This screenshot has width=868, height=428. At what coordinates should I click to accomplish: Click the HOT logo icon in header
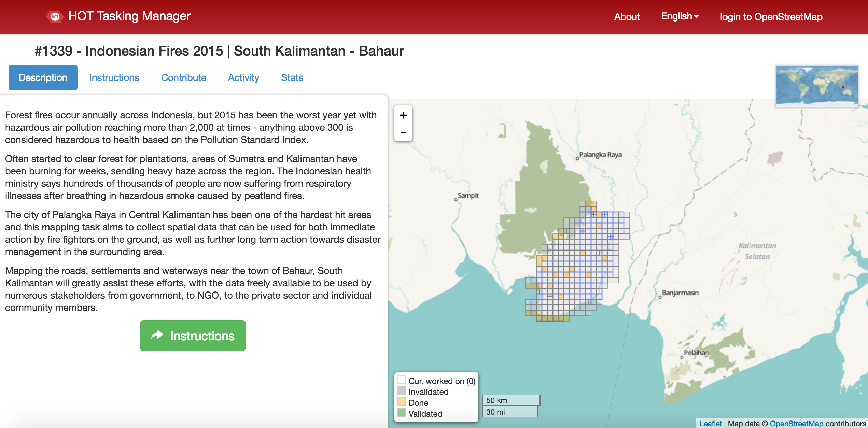(x=55, y=16)
